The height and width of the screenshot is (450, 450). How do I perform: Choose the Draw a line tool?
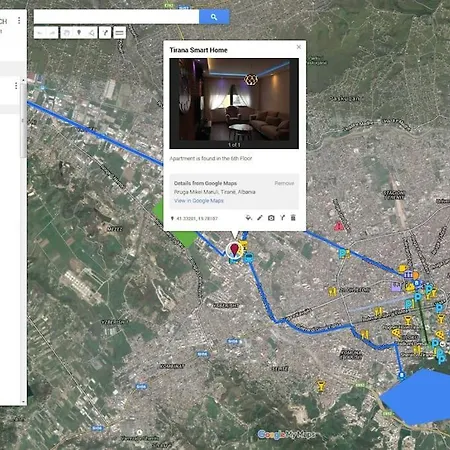tap(91, 33)
